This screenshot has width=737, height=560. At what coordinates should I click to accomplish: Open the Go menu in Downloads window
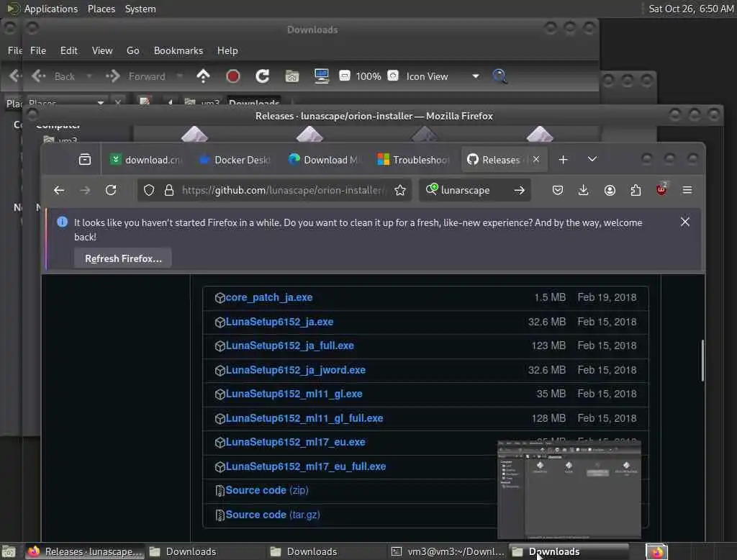click(132, 50)
